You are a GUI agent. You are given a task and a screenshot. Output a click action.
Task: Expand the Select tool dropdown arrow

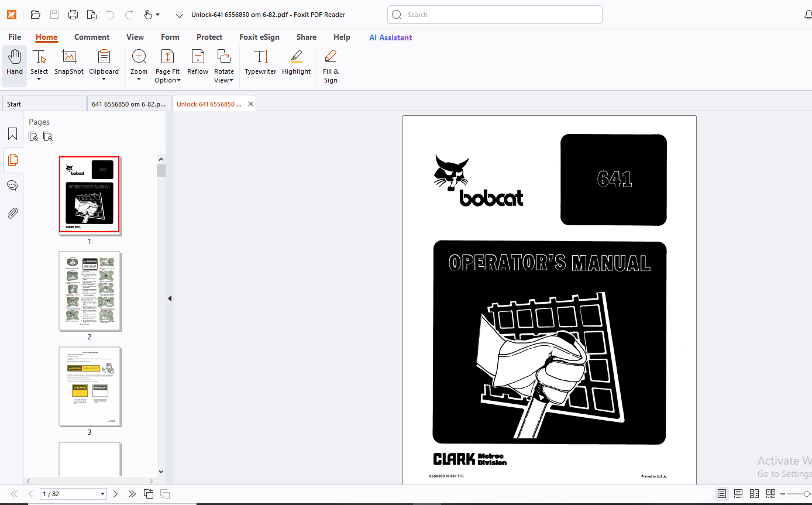pos(39,80)
